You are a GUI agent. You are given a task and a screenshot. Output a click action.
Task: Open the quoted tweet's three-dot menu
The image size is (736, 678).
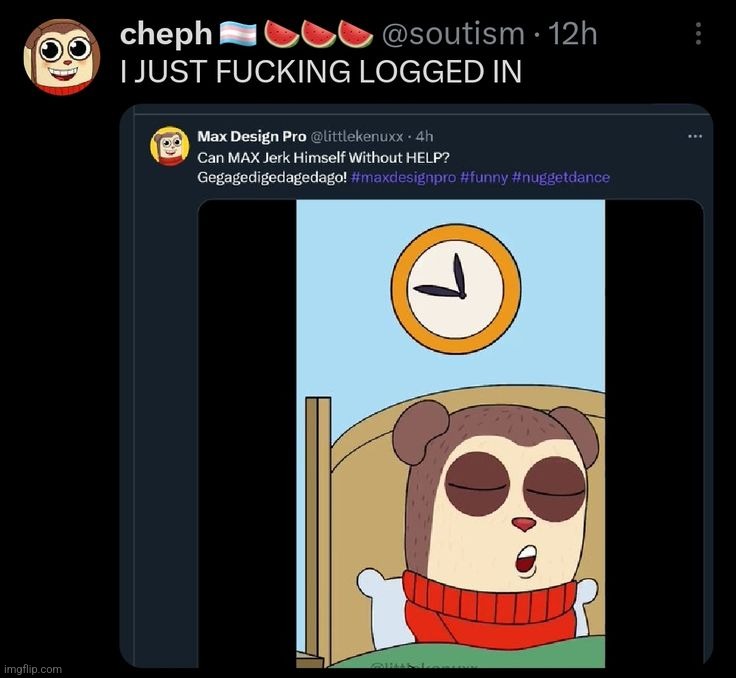694,135
